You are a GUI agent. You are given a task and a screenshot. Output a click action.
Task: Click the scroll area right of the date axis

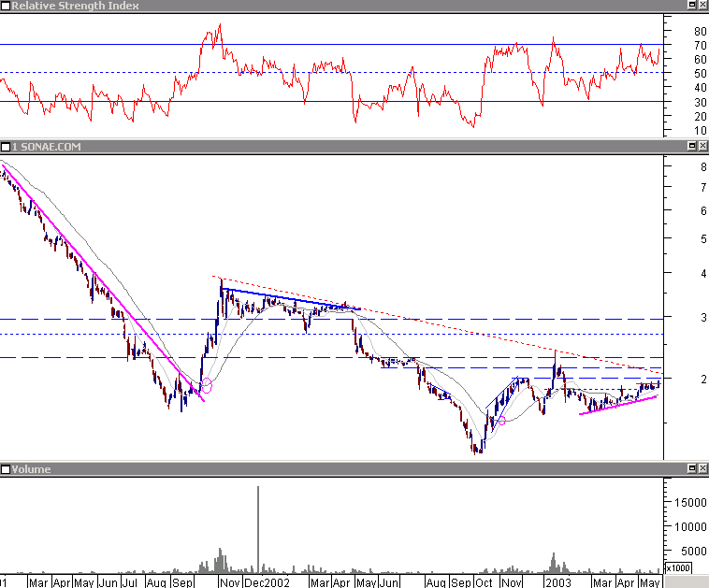click(x=687, y=581)
